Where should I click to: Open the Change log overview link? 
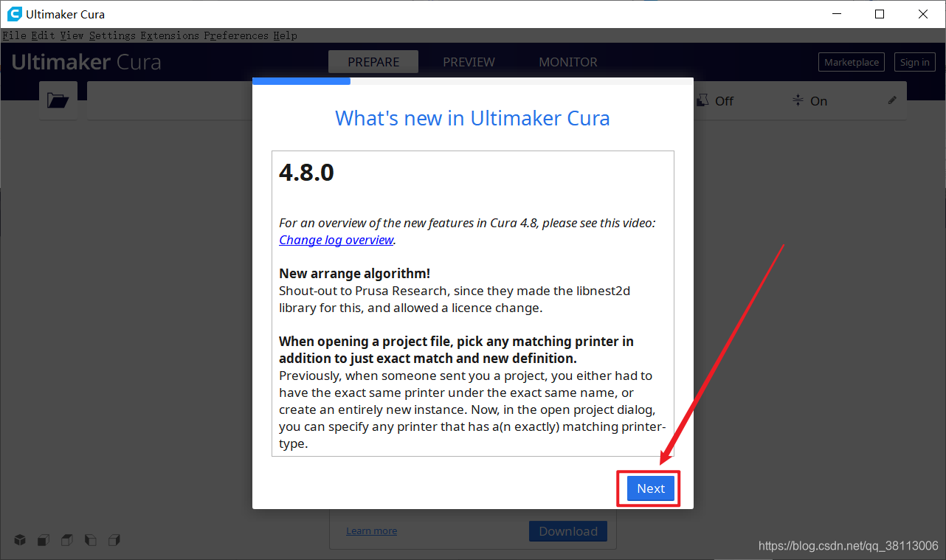336,240
